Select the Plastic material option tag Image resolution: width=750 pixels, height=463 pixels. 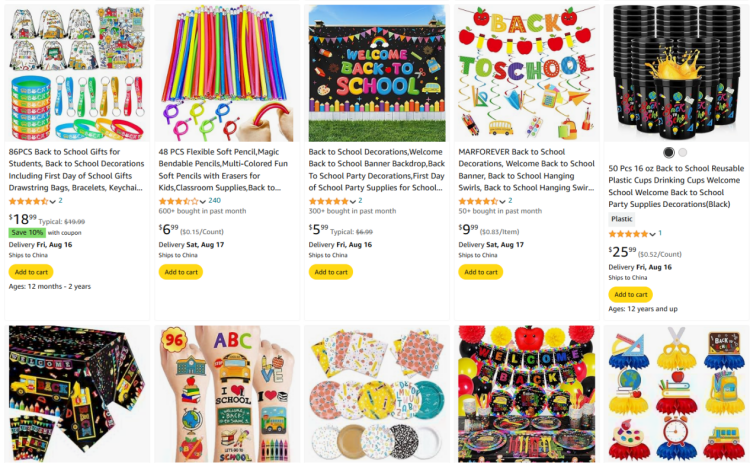pyautogui.click(x=622, y=219)
